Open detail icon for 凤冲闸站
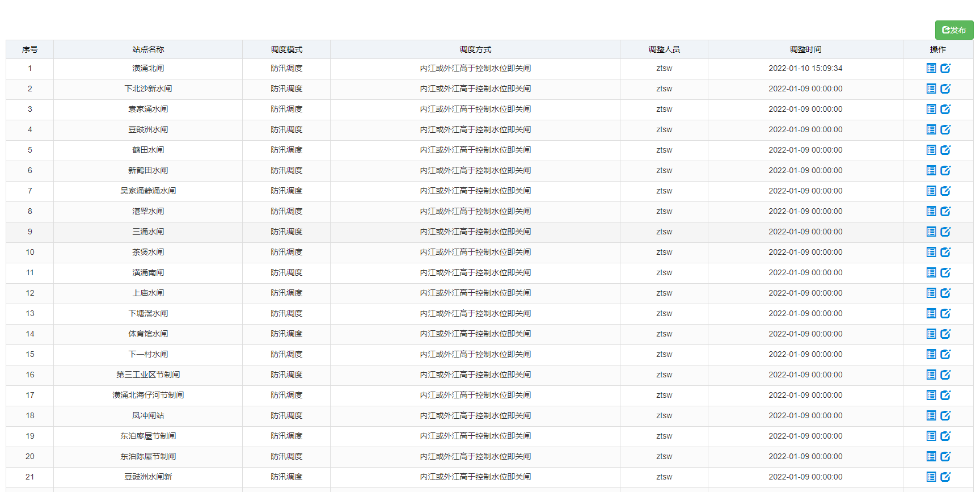Screen dimensions: 980x492 coord(931,415)
